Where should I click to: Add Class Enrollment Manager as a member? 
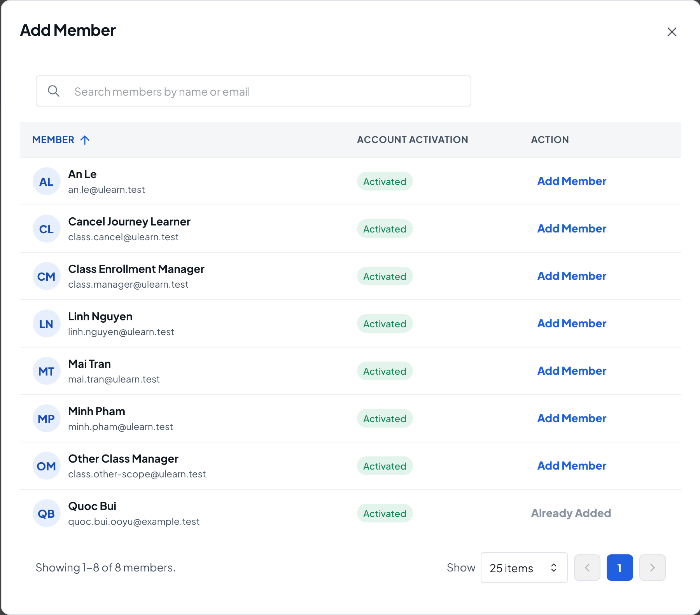point(572,276)
